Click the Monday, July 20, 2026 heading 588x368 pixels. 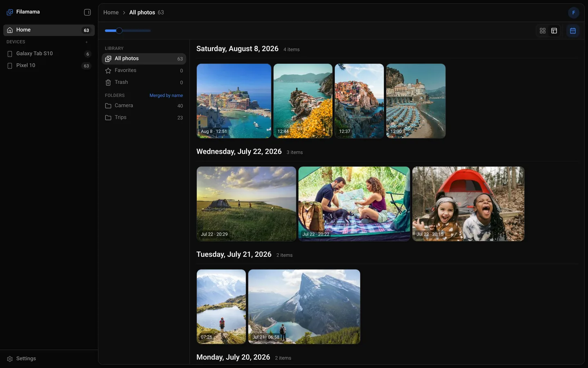click(x=233, y=357)
